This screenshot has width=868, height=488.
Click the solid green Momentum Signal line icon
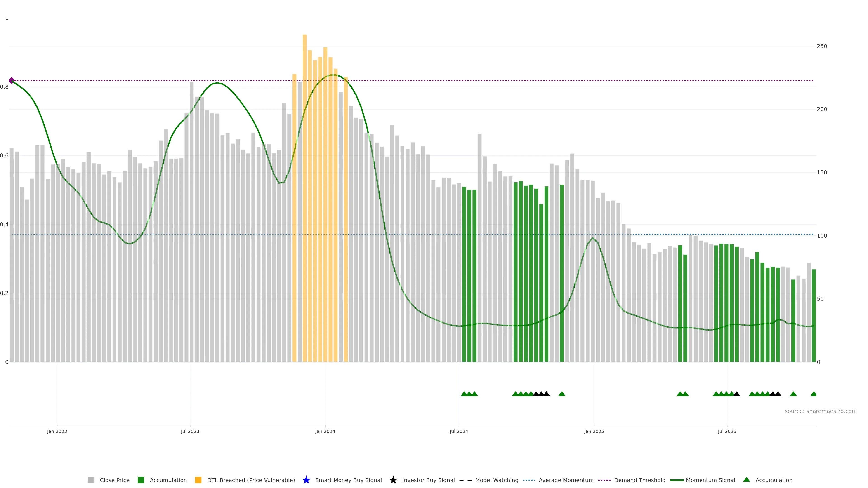[x=677, y=480]
